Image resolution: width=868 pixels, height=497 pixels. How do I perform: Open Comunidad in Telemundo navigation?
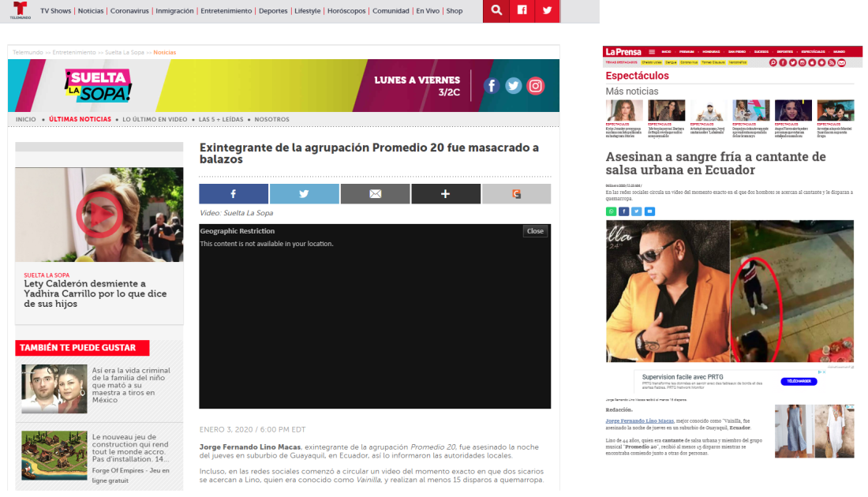coord(391,11)
